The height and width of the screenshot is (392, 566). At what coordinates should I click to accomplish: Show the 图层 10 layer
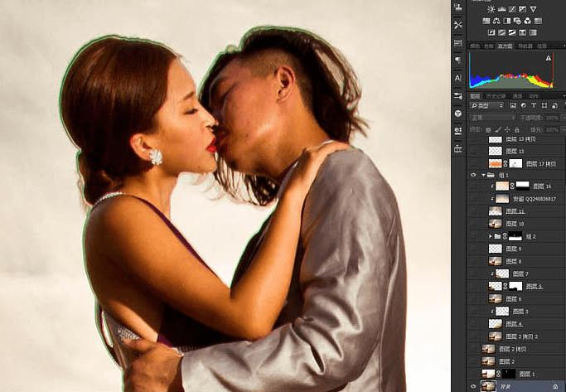pyautogui.click(x=473, y=224)
